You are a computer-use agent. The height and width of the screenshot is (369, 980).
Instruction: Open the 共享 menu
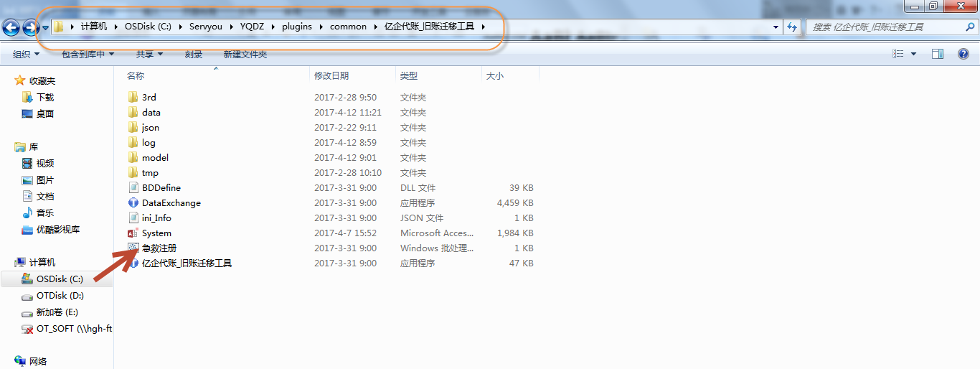pos(149,54)
